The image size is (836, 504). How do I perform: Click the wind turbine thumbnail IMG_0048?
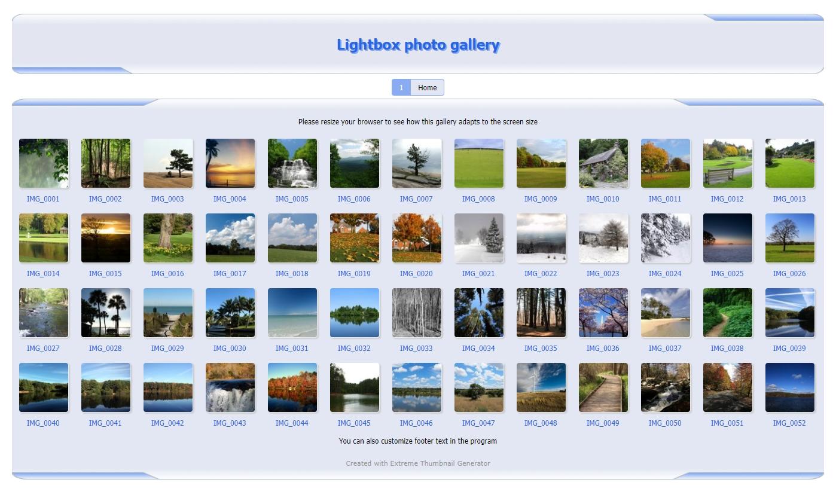click(541, 387)
